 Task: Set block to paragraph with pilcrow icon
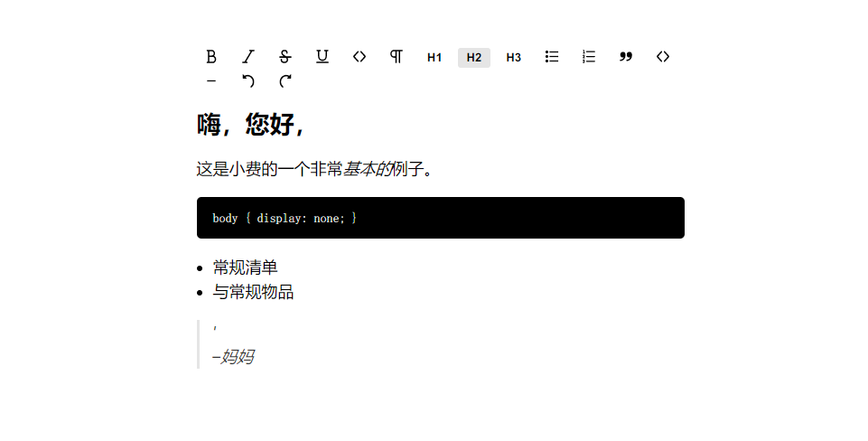pos(397,57)
